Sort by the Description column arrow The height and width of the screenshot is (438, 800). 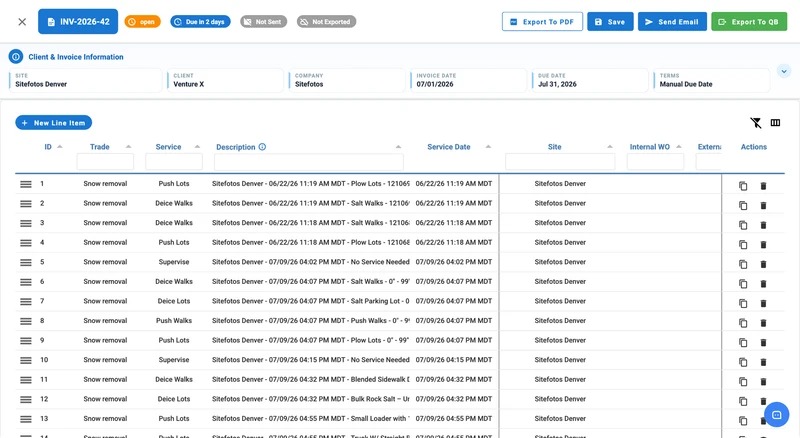(398, 147)
